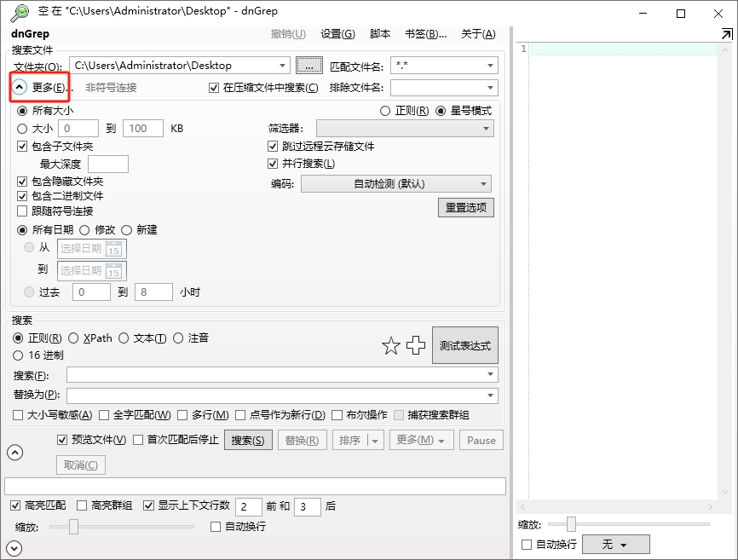Screen dimensions: 738x560
Task: Open the 设置(G) menu
Action: pyautogui.click(x=337, y=33)
